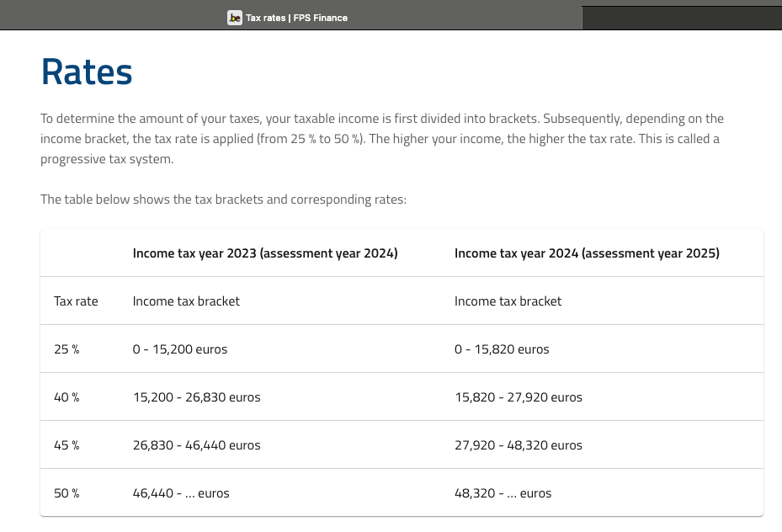This screenshot has height=532, width=782.
Task: Click the 25 % tax rate cell
Action: pos(66,349)
